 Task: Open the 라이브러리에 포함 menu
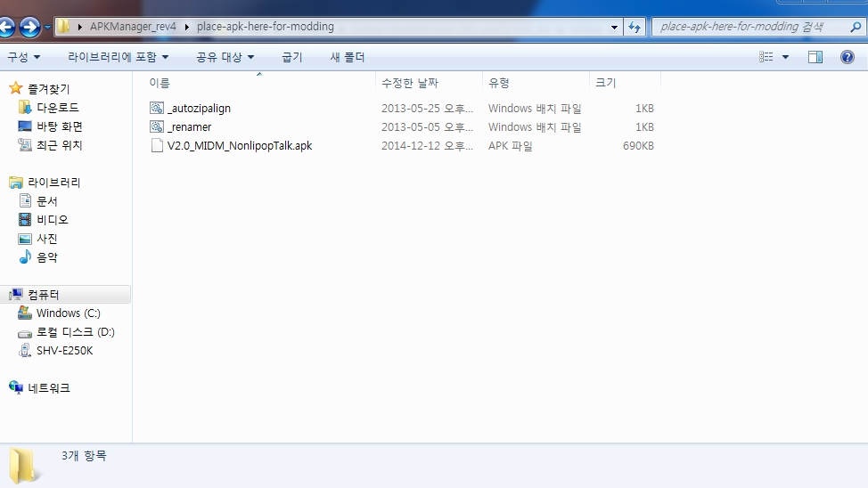pos(118,57)
